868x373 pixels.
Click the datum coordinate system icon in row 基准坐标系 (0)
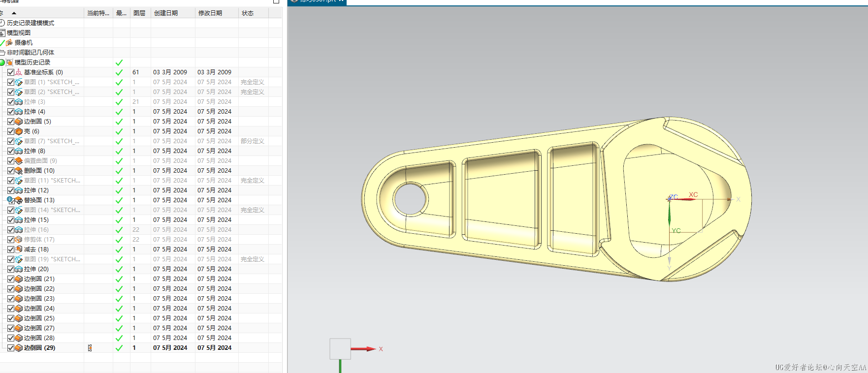19,72
